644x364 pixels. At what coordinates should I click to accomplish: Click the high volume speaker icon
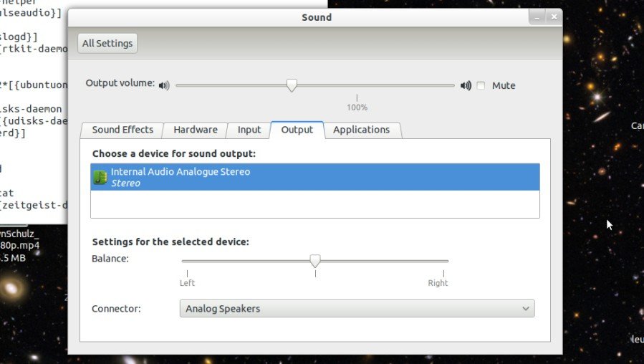[466, 86]
